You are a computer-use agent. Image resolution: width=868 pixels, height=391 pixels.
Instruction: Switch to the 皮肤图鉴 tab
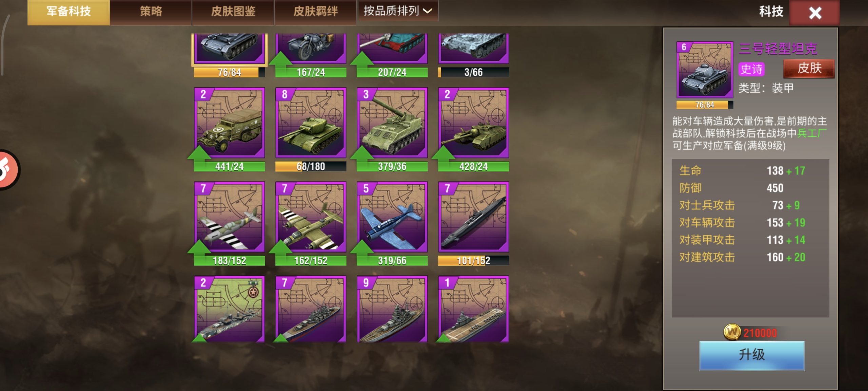pyautogui.click(x=233, y=12)
